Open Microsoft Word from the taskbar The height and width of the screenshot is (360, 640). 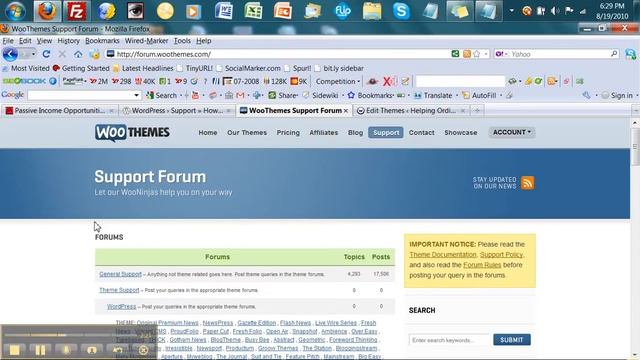pos(224,11)
